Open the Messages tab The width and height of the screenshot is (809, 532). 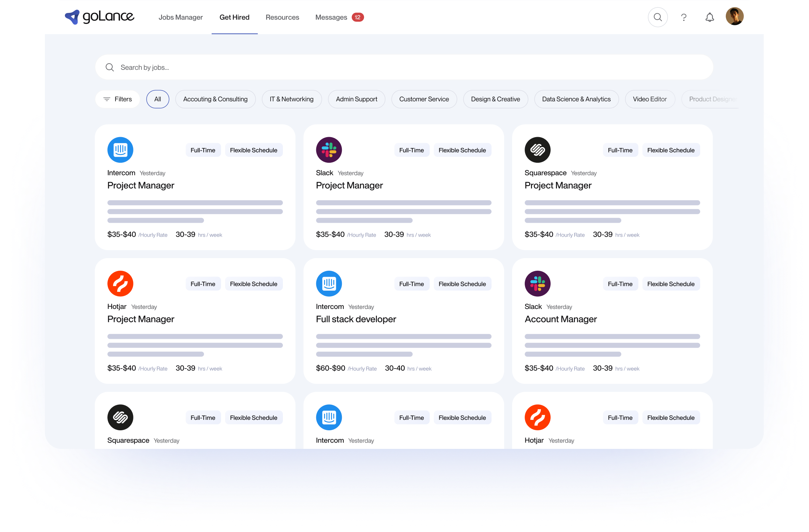point(331,17)
